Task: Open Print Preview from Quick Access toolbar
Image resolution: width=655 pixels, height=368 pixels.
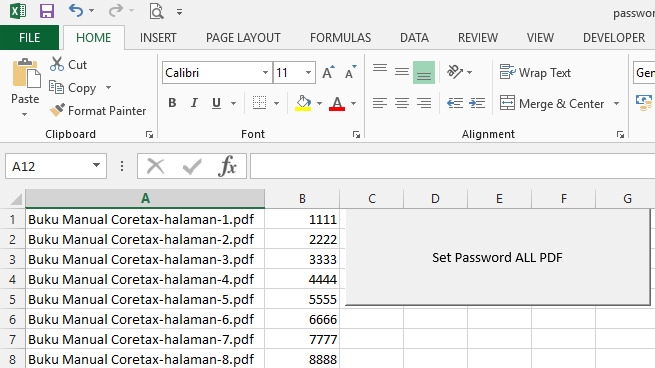Action: click(156, 11)
